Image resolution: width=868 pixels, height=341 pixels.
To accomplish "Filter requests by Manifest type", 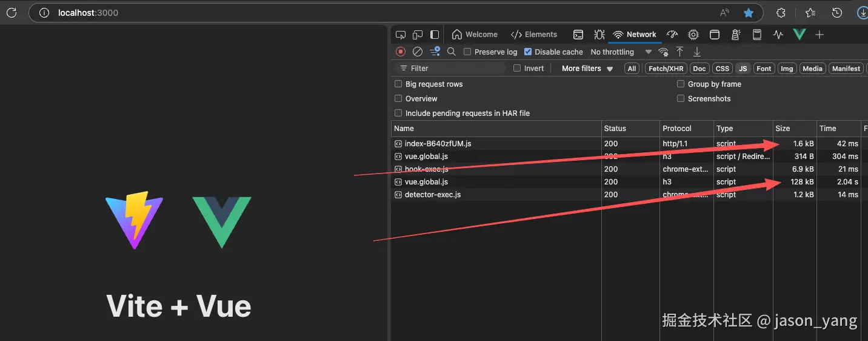I will 846,69.
